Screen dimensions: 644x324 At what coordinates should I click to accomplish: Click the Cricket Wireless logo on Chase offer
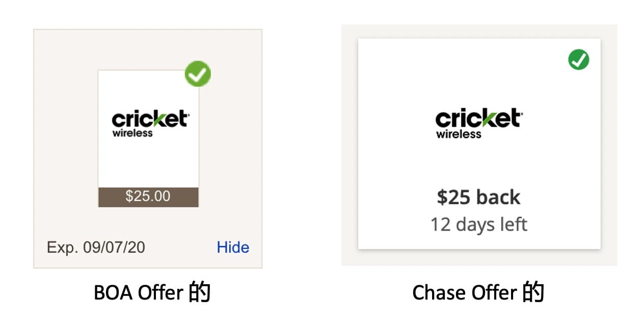[x=478, y=122]
